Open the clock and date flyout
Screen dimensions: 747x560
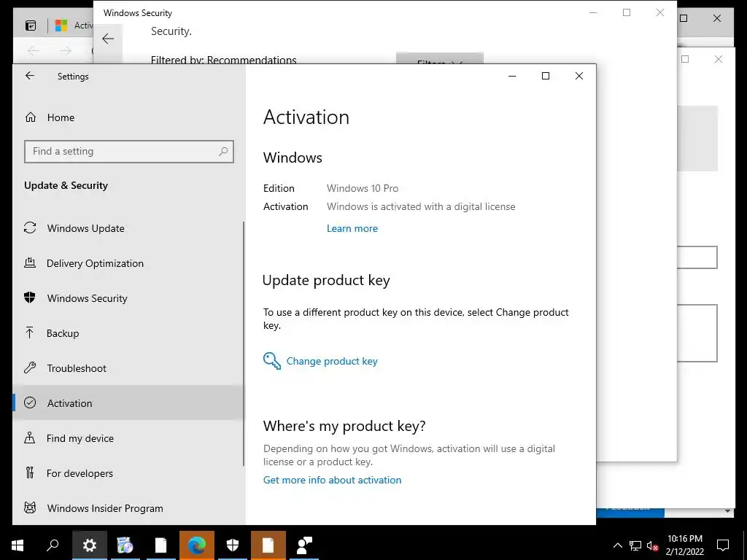coord(684,545)
